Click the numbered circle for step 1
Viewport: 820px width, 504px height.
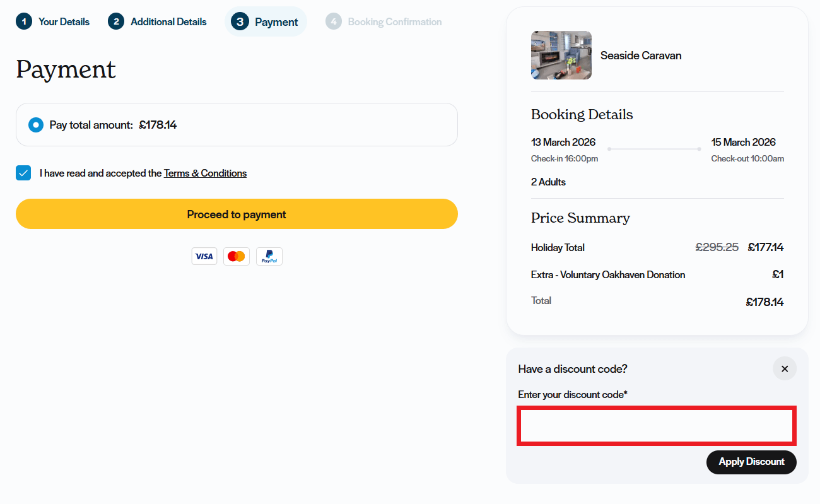pyautogui.click(x=23, y=21)
